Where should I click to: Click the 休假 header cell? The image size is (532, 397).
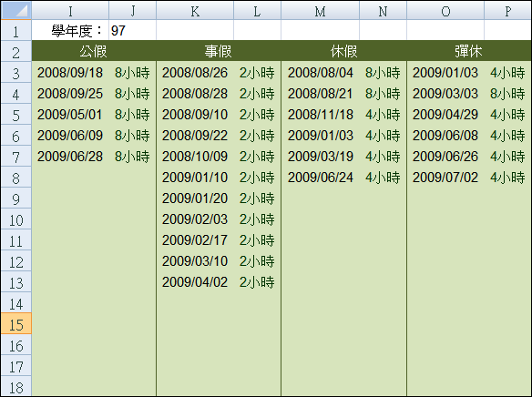(343, 51)
